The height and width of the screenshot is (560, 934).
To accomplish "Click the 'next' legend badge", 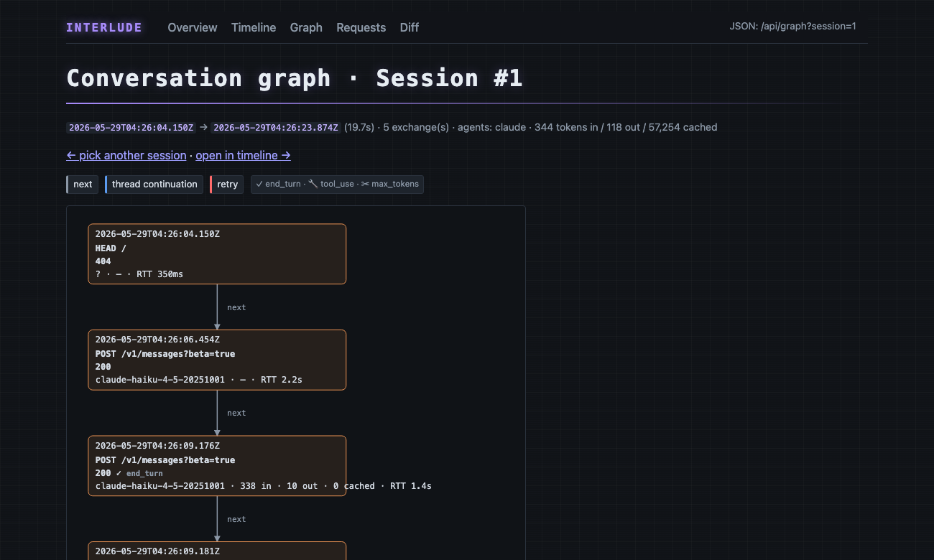I will [83, 185].
